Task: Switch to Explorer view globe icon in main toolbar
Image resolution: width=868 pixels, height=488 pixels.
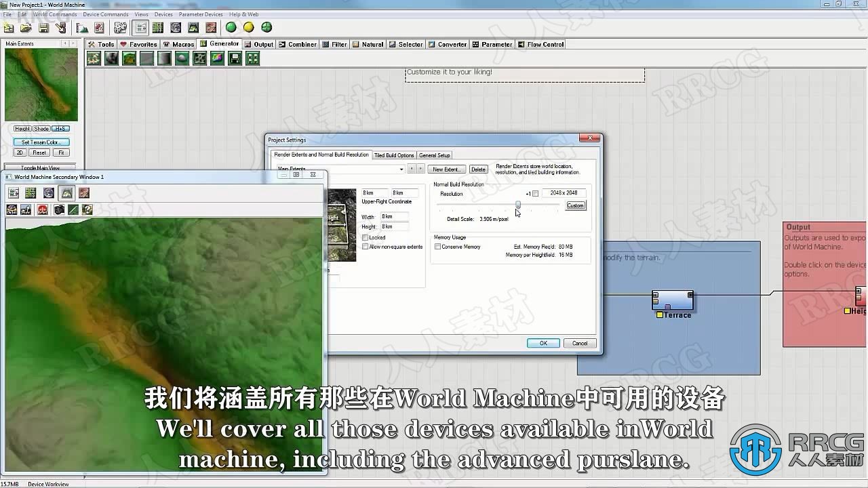Action: tap(176, 28)
